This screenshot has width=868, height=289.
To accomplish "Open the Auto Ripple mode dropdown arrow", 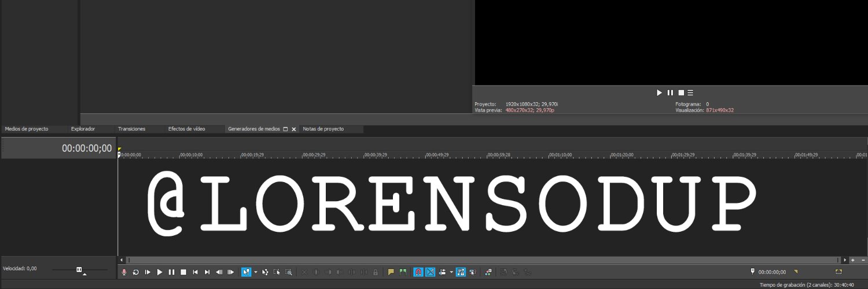I will tap(451, 272).
